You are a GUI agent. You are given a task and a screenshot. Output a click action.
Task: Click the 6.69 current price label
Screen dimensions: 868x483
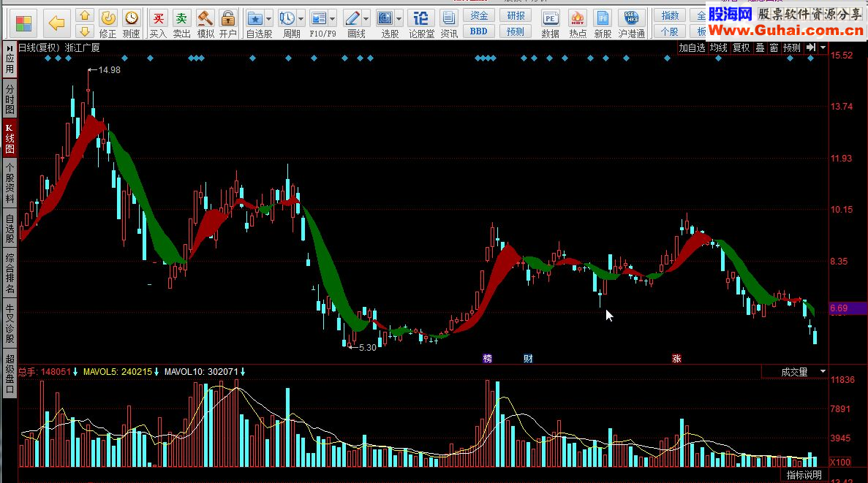pyautogui.click(x=847, y=308)
